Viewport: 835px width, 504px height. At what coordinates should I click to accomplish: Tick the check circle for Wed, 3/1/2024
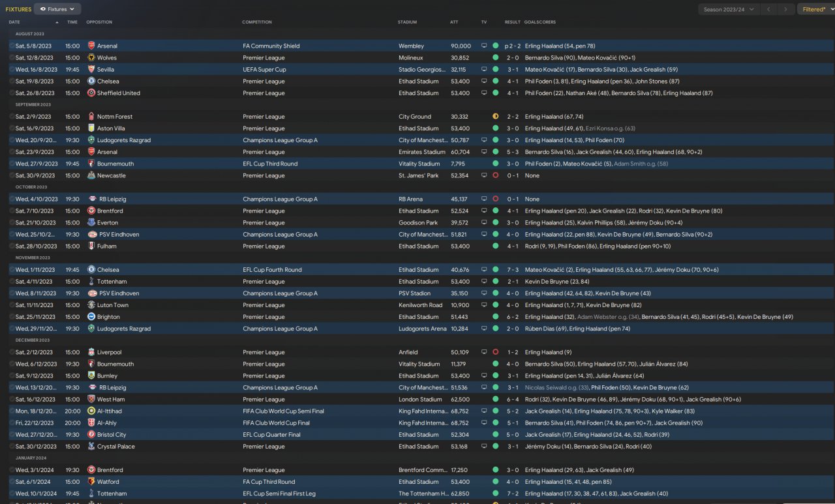click(x=12, y=470)
